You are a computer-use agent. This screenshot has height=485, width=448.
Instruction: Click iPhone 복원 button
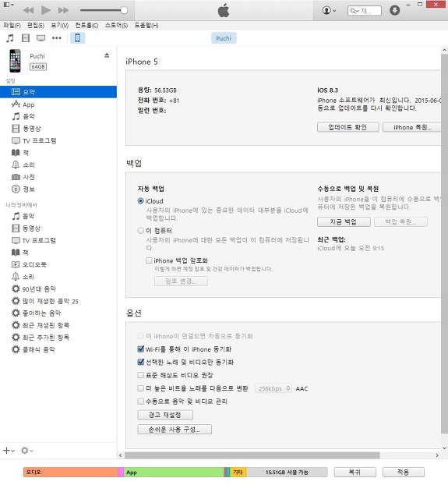pyautogui.click(x=412, y=127)
